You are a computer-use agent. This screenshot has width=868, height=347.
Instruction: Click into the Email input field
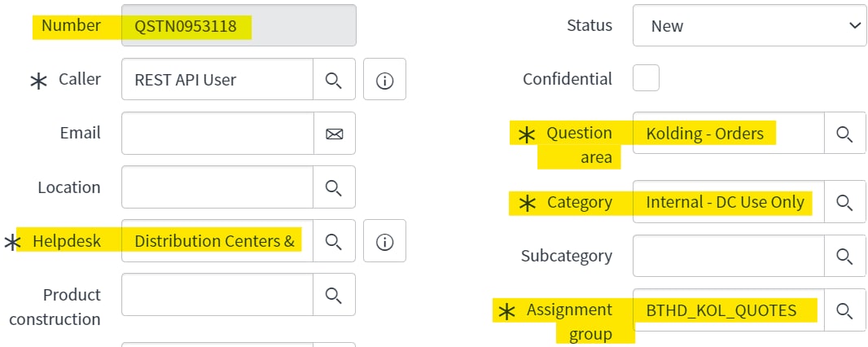pos(217,134)
